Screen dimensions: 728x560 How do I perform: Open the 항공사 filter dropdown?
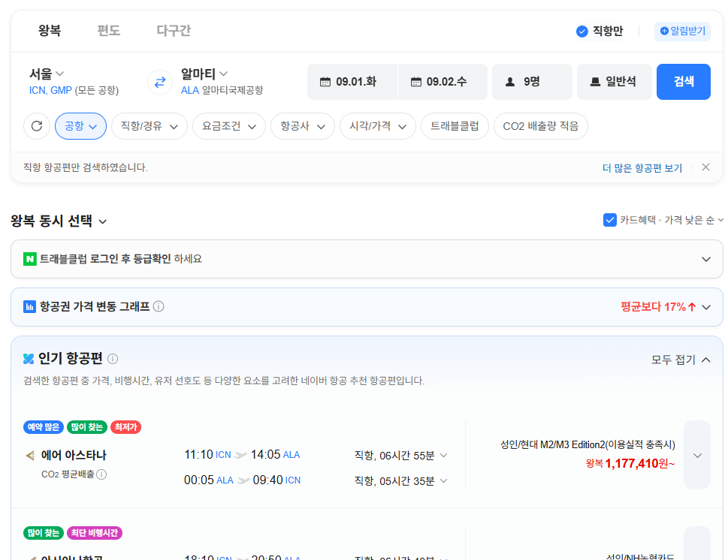click(x=303, y=126)
